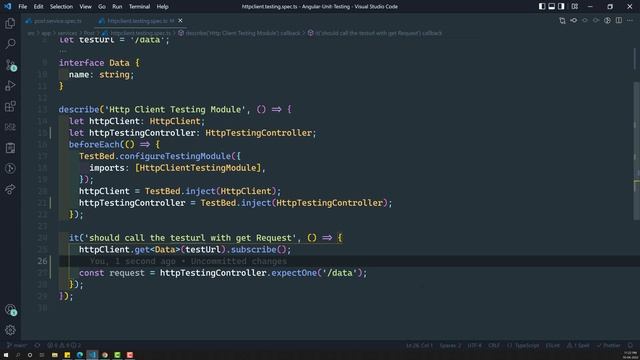Close the httpclient.testing.spec.ts tab
The image size is (640, 360).
(180, 20)
